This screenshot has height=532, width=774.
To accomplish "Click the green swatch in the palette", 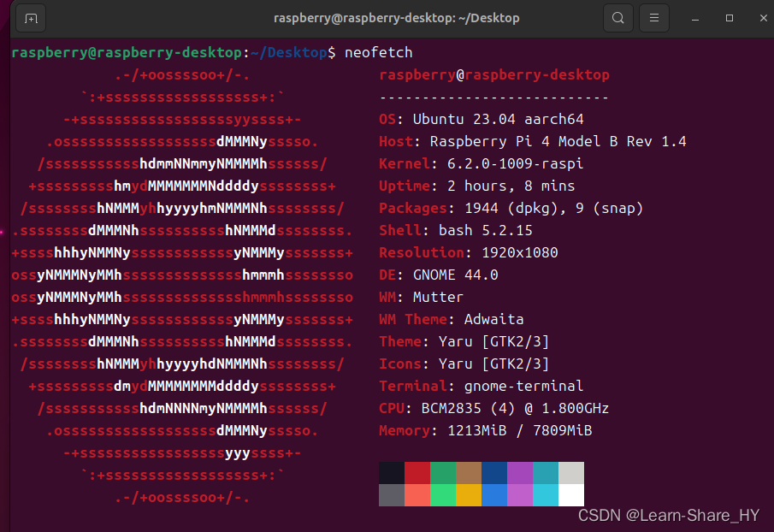I will click(x=443, y=470).
